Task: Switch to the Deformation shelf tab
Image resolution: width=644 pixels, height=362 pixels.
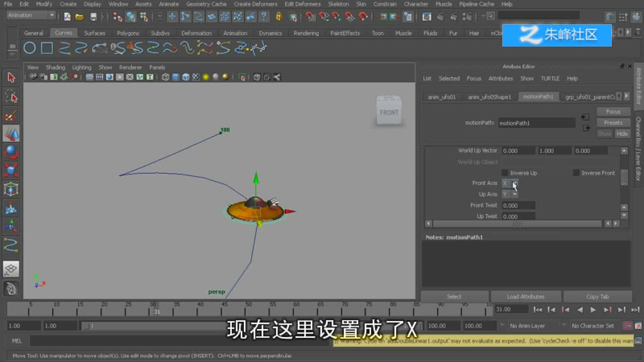Action: (x=196, y=33)
